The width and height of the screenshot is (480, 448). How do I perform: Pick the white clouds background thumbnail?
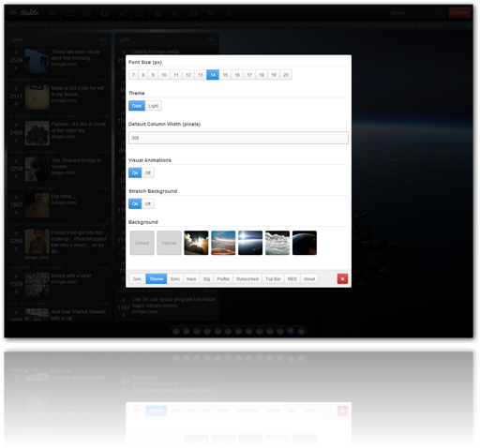click(x=277, y=243)
